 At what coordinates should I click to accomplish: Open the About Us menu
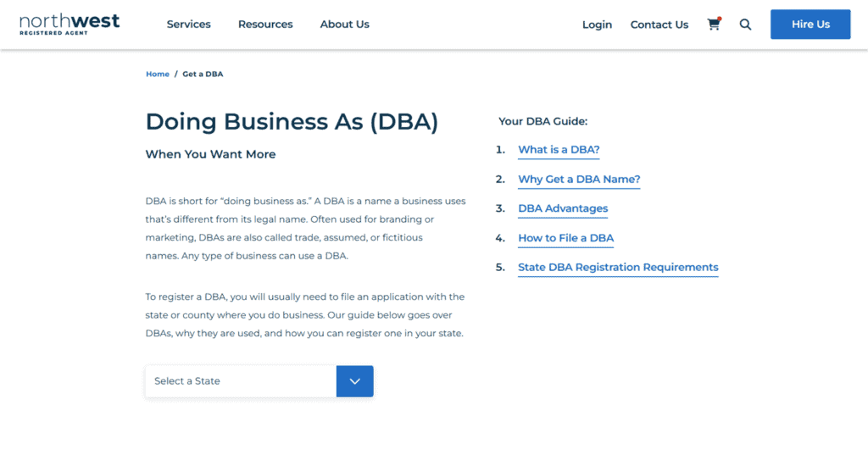(344, 25)
